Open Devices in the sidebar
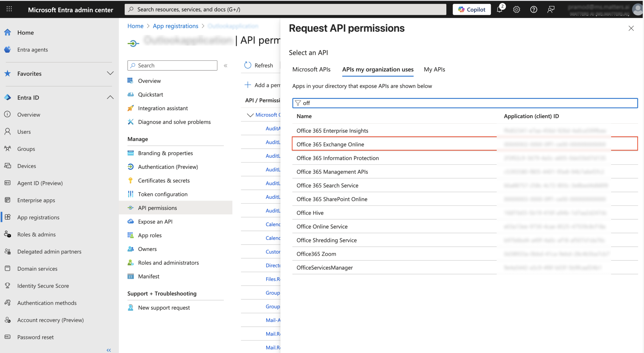644x353 pixels. [x=27, y=166]
